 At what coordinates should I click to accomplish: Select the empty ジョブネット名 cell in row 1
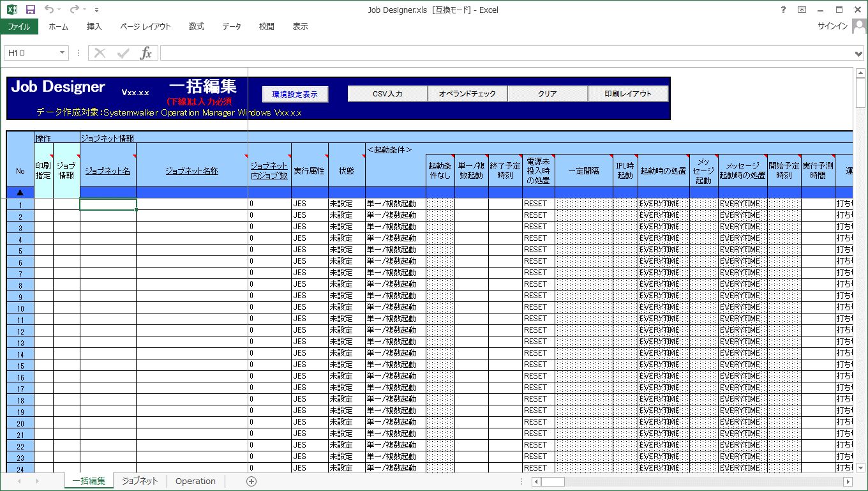click(108, 204)
